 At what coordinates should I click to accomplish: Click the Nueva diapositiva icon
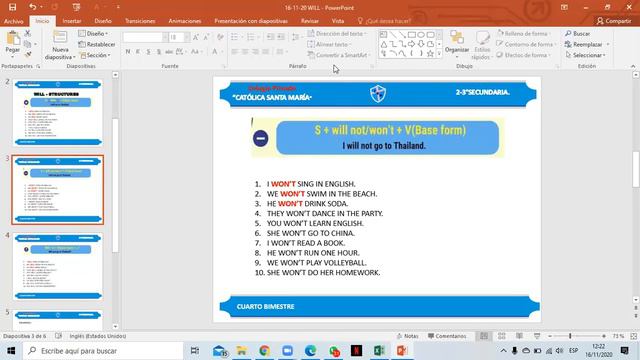(60, 38)
